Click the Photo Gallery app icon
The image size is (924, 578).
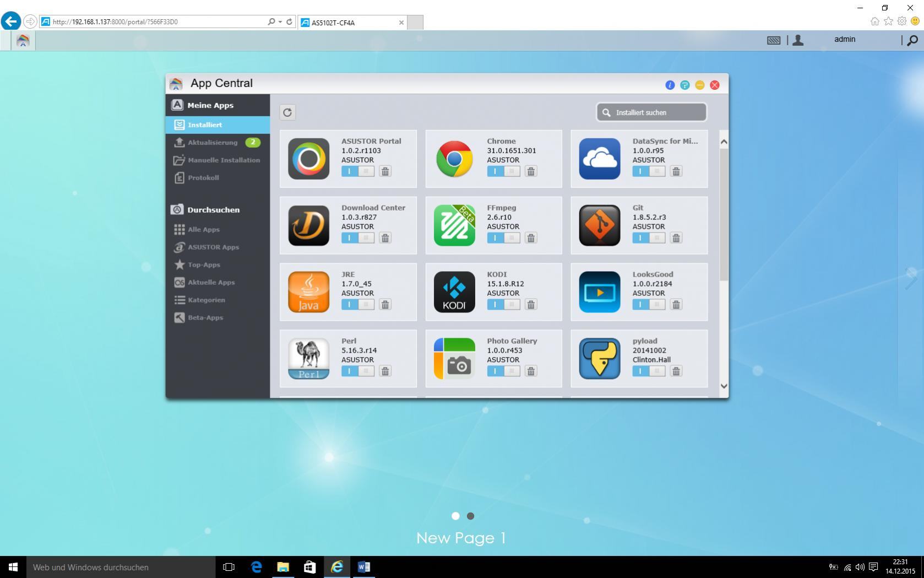tap(454, 359)
